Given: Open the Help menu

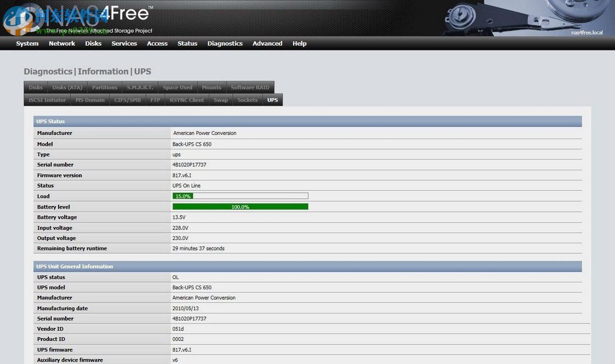Looking at the screenshot, I should (x=299, y=44).
